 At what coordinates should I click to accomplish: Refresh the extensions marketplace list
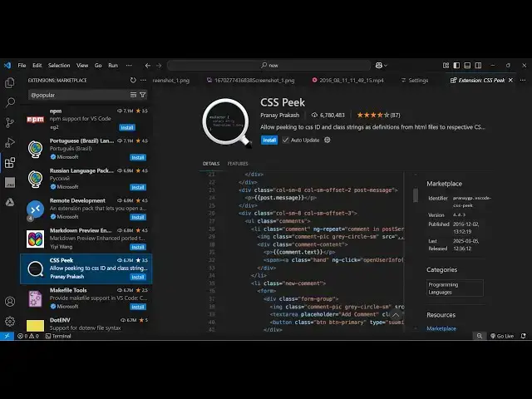point(133,80)
